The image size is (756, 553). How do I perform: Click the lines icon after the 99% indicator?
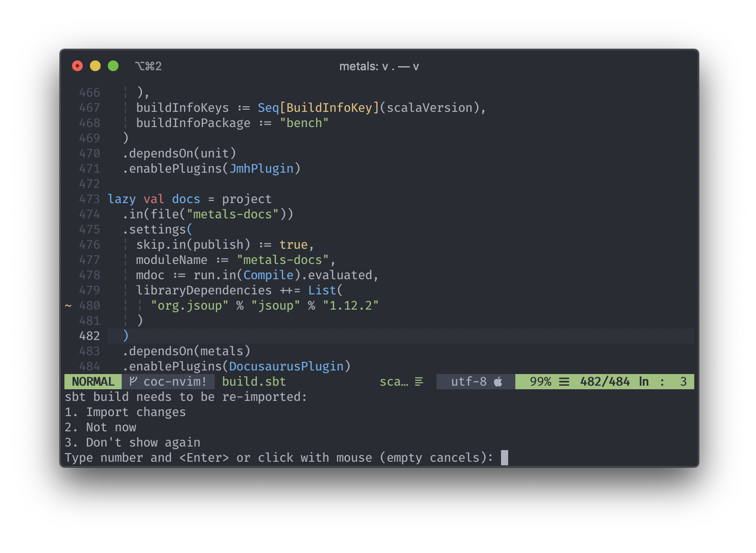[564, 382]
